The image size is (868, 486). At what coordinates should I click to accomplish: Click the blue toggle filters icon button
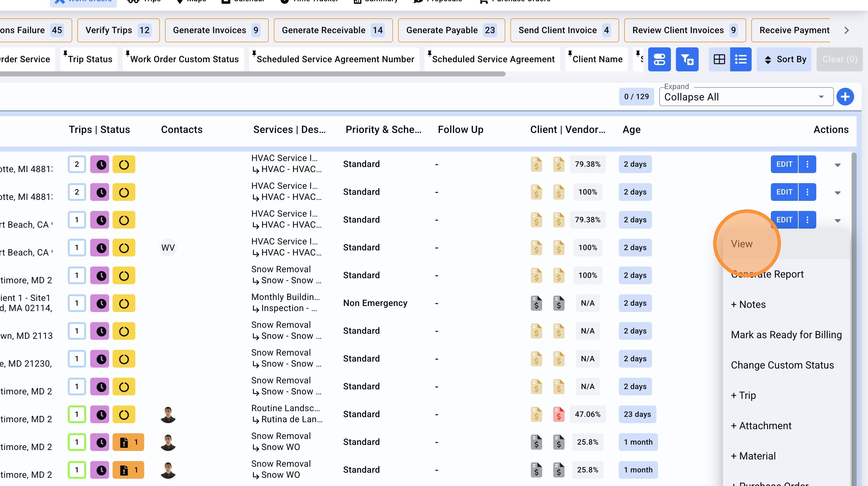tap(659, 59)
